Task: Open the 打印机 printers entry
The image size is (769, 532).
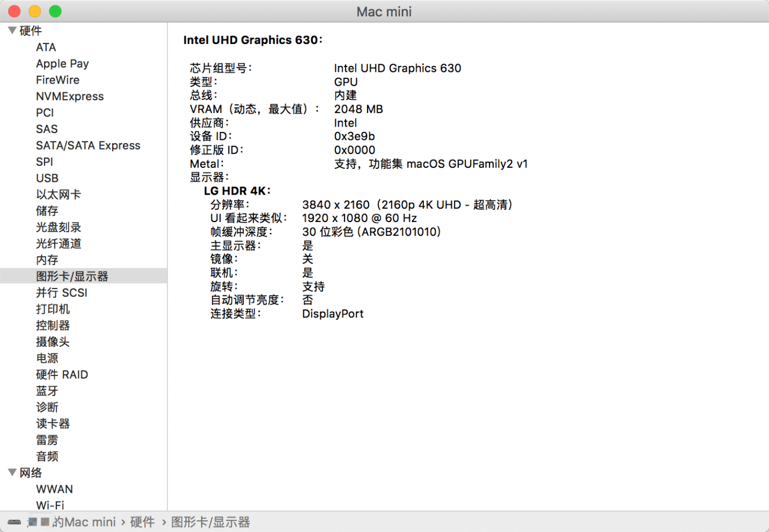Action: (53, 309)
